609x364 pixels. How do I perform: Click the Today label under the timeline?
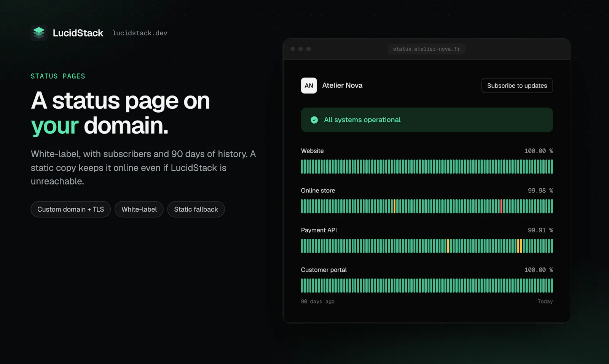545,301
